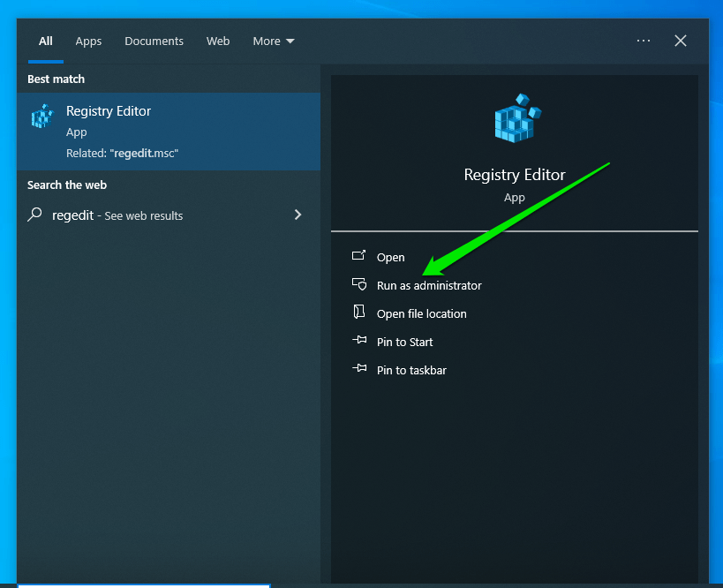Click the large Registry Editor cube icon
The height and width of the screenshot is (588, 723).
pyautogui.click(x=517, y=118)
